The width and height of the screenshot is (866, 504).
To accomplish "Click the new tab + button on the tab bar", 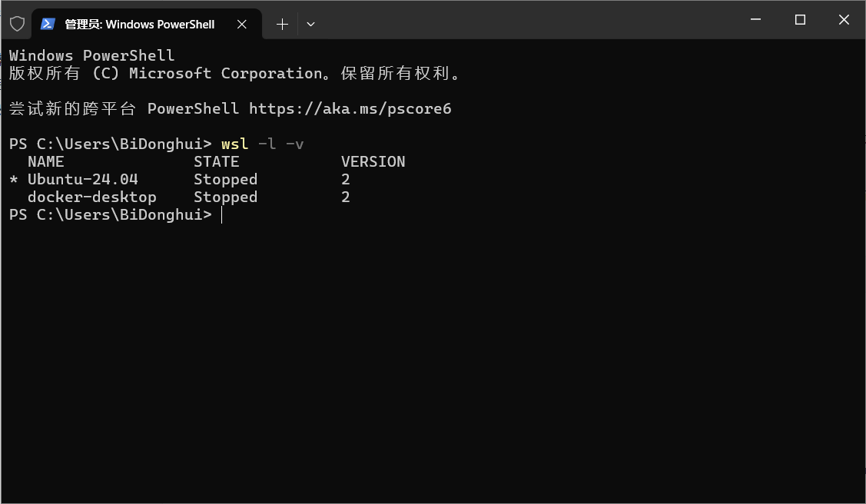I will tap(281, 24).
